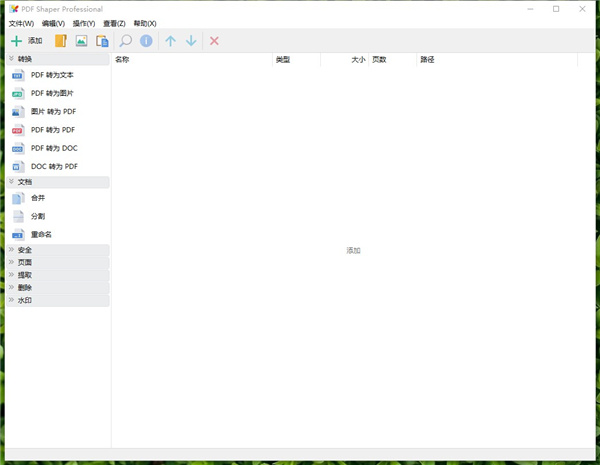This screenshot has height=465, width=600.
Task: Sort by the 页数 column header
Action: 392,60
